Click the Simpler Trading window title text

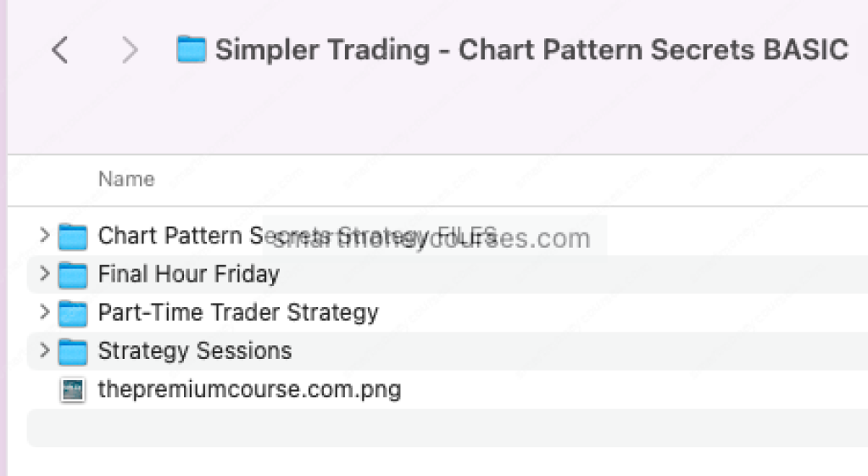531,49
